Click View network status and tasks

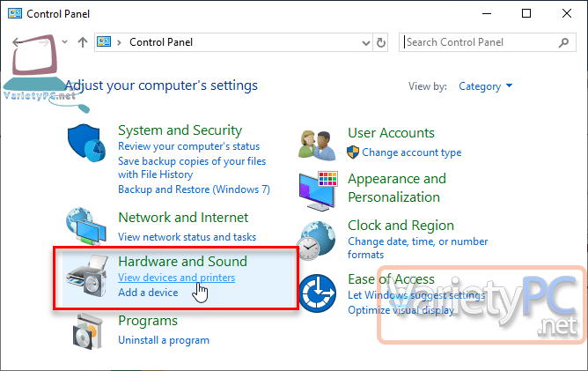(187, 237)
